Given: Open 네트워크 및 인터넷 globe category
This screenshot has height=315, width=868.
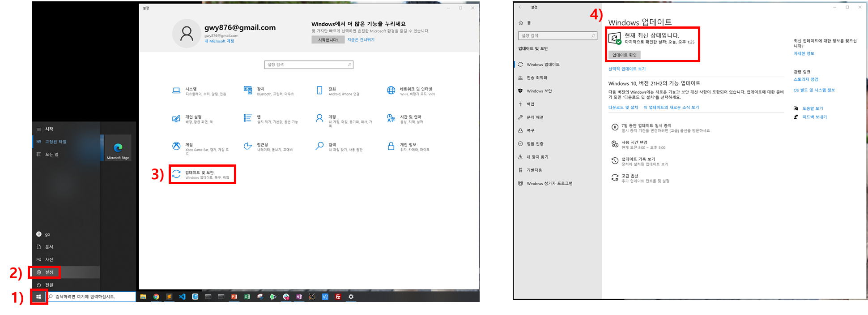Looking at the screenshot, I should pos(411,91).
